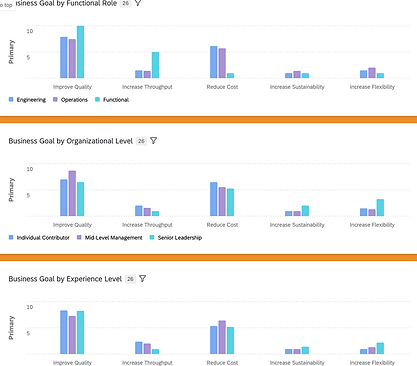Click Reduce Cost label in Organizational Level chart

tap(222, 225)
